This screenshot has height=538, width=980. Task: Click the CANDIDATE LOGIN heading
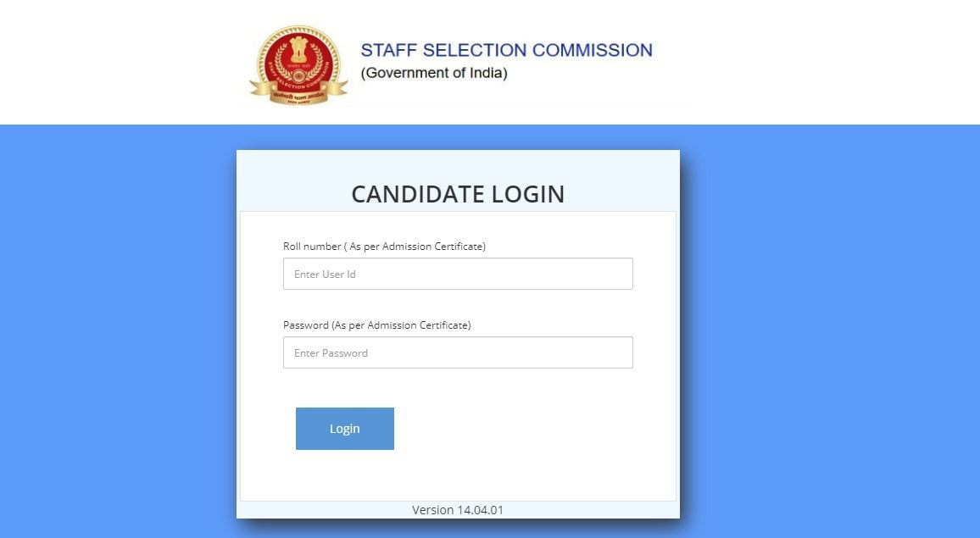tap(458, 194)
